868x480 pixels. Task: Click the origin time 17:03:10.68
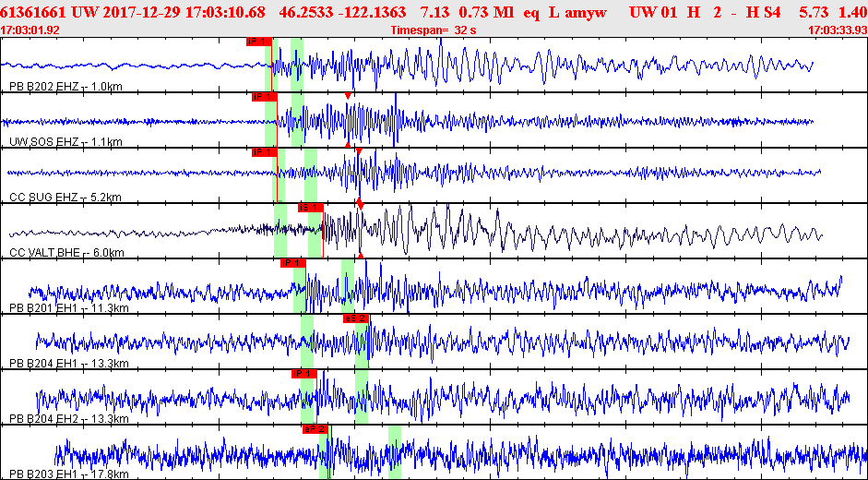[x=225, y=12]
